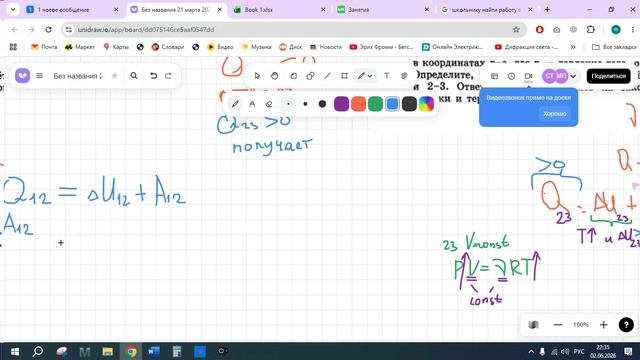Open board search magnifier
Viewport: 640px width, 360px height.
coord(134,76)
